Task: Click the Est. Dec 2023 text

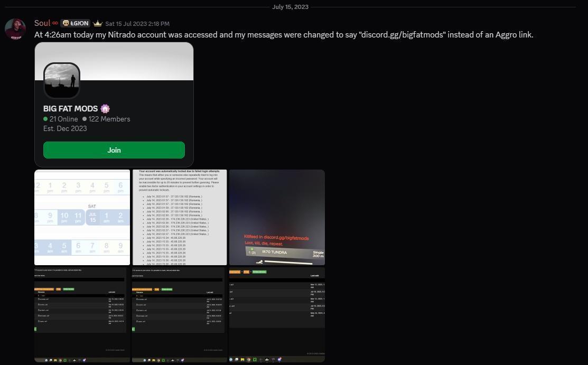Action: pyautogui.click(x=65, y=128)
